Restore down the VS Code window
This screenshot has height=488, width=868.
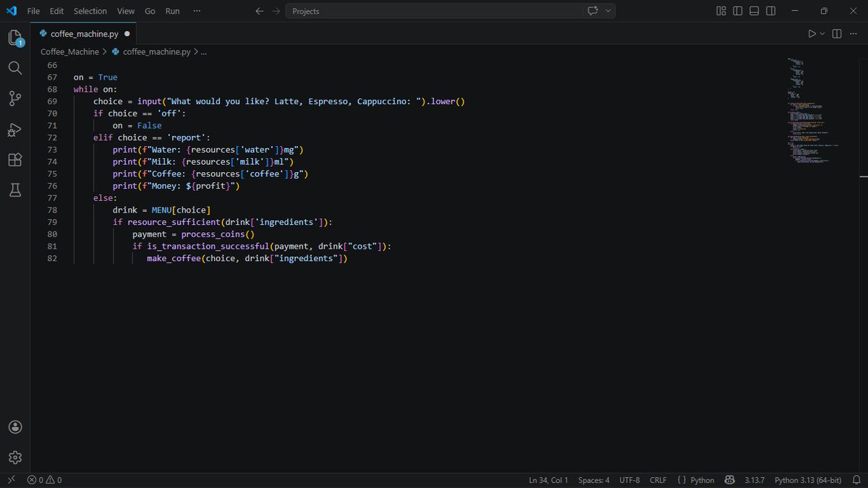tap(823, 11)
